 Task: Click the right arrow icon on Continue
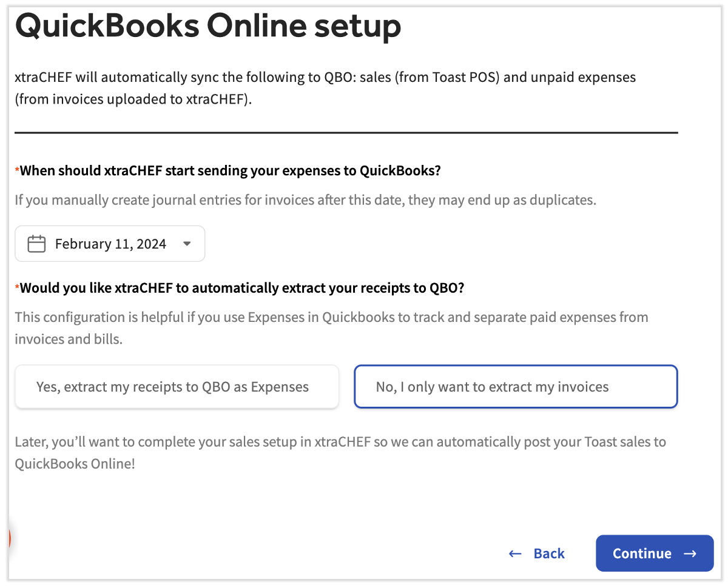point(690,553)
